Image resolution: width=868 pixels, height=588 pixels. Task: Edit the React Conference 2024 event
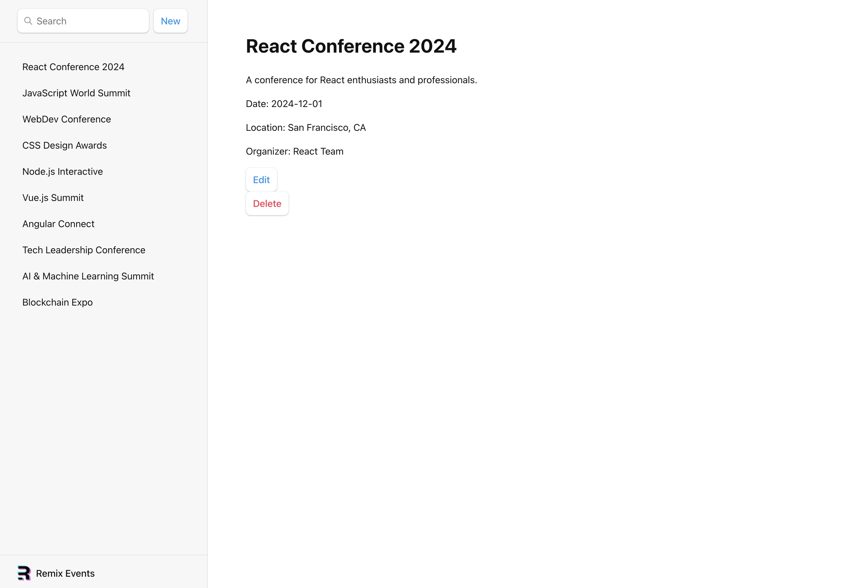click(x=262, y=180)
